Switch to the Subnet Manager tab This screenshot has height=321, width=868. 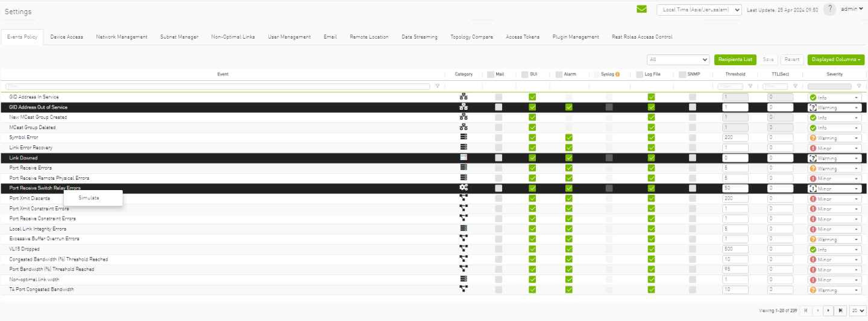pos(179,37)
